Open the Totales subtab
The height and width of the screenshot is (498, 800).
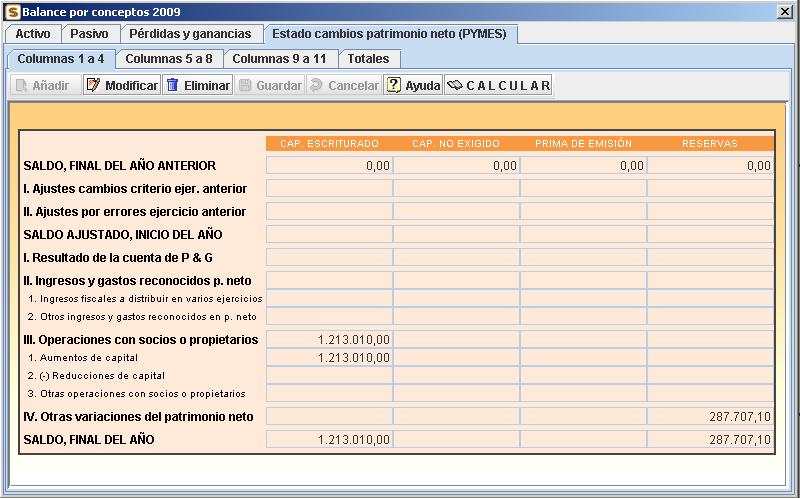click(x=368, y=59)
